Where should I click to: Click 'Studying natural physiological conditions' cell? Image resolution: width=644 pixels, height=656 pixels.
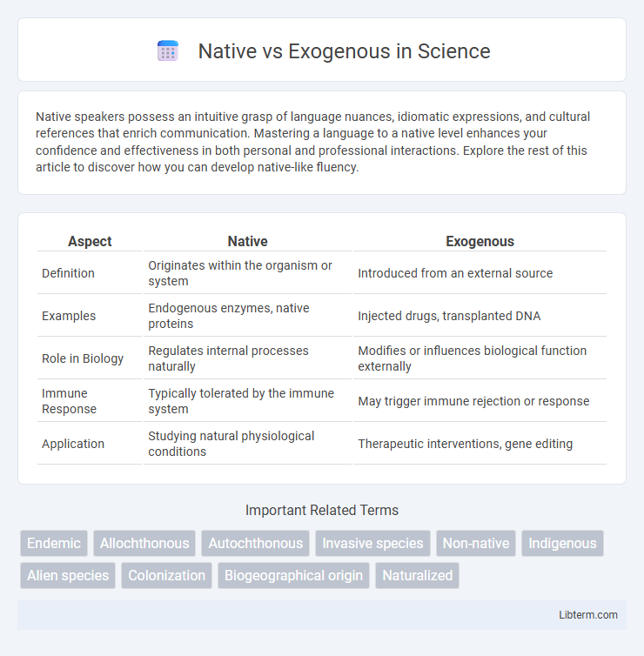pos(248,444)
